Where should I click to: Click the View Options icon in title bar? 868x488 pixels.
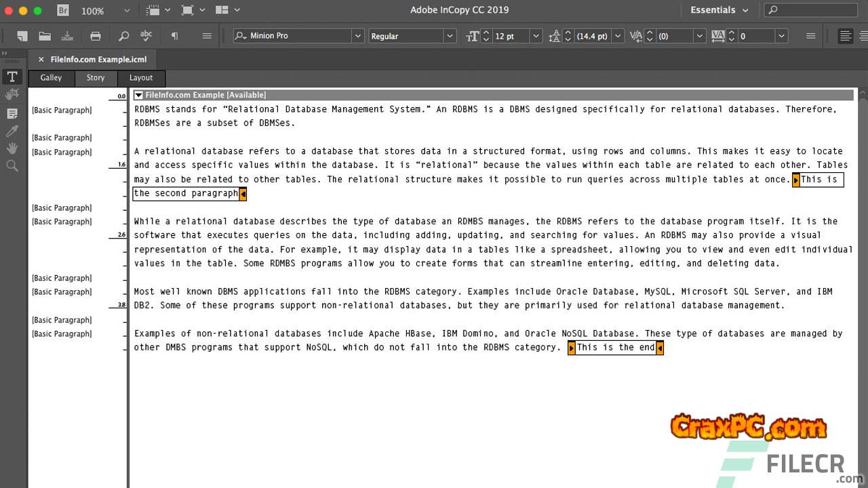pos(153,10)
